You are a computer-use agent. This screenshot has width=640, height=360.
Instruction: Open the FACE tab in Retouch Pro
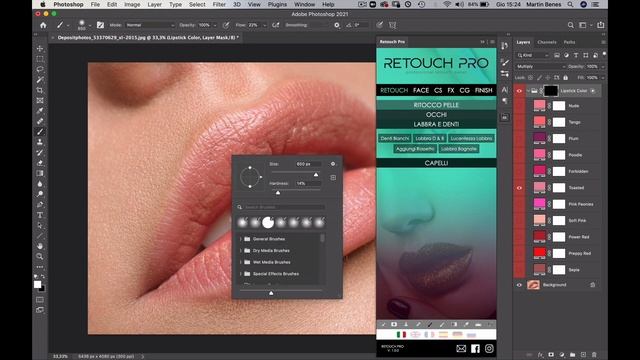point(421,90)
